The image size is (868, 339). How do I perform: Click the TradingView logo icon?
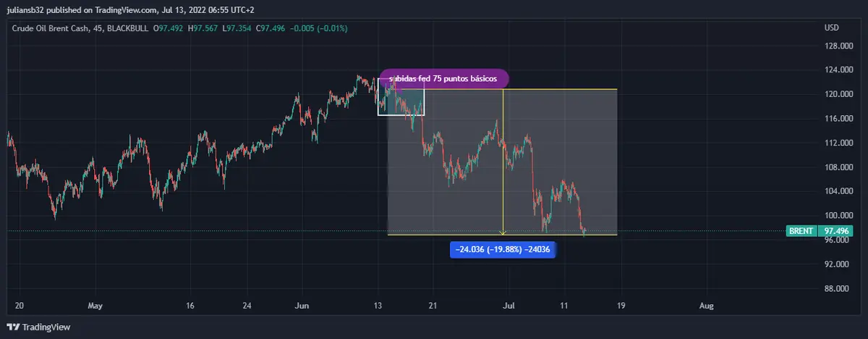pyautogui.click(x=12, y=327)
